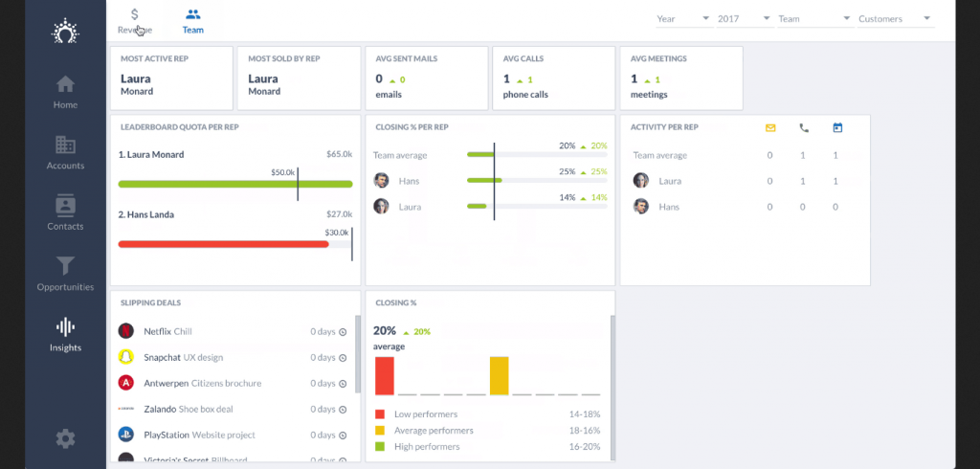This screenshot has width=980, height=469.
Task: Click the '$27.0k' quota value
Action: [340, 214]
